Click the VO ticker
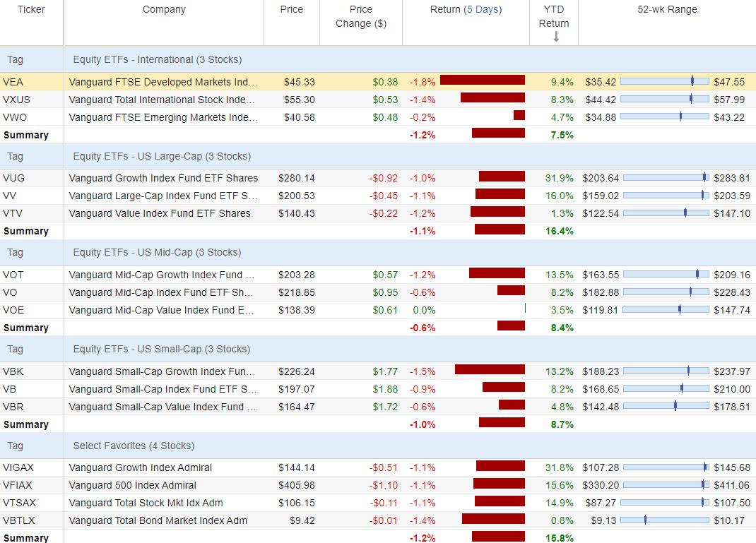This screenshot has width=756, height=543. point(10,292)
